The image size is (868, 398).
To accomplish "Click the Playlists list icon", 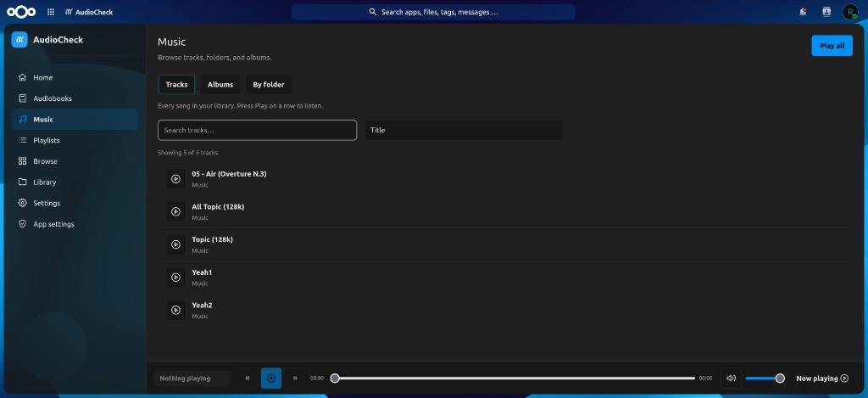I will click(22, 140).
